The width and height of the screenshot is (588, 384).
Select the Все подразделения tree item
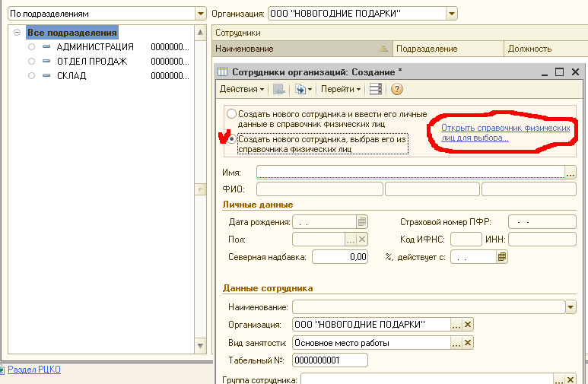point(72,33)
